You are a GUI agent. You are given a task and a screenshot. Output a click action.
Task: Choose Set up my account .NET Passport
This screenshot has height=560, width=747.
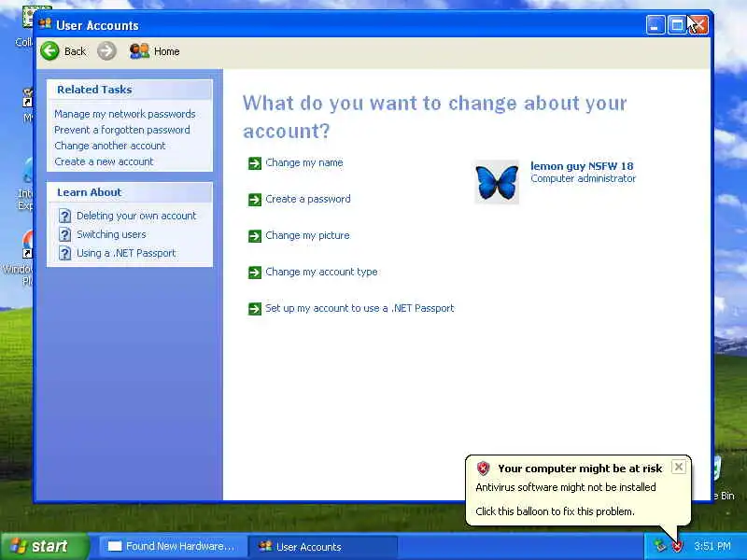click(x=359, y=308)
